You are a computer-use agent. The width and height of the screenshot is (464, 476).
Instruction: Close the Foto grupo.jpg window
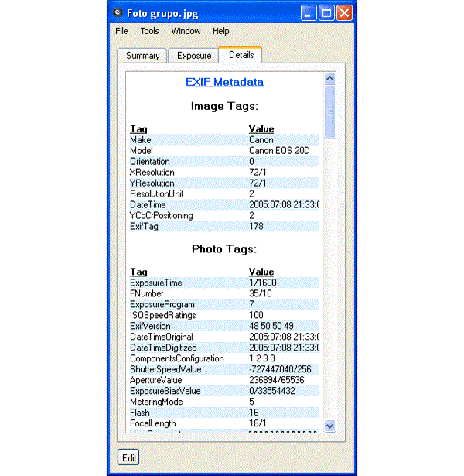pos(344,13)
